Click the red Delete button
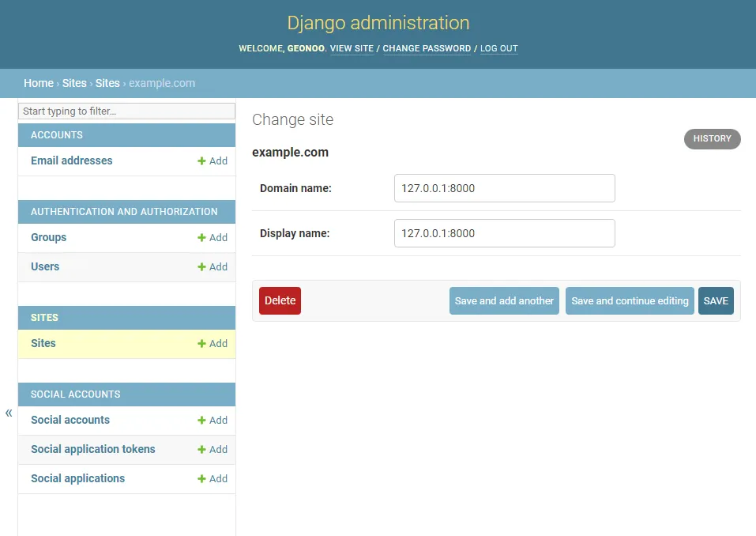Screen dimensions: 756x536 click(x=280, y=300)
